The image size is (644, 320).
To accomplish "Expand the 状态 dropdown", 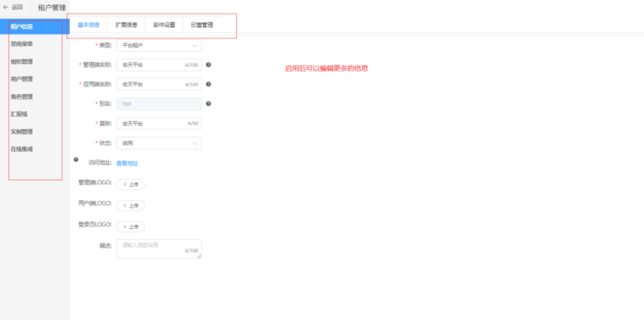I will pos(159,143).
